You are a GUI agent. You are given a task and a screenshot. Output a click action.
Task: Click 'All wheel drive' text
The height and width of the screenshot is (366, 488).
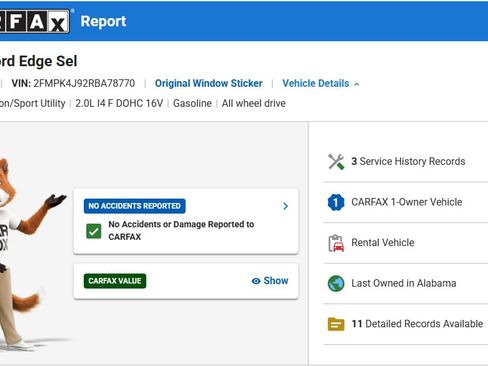(254, 103)
